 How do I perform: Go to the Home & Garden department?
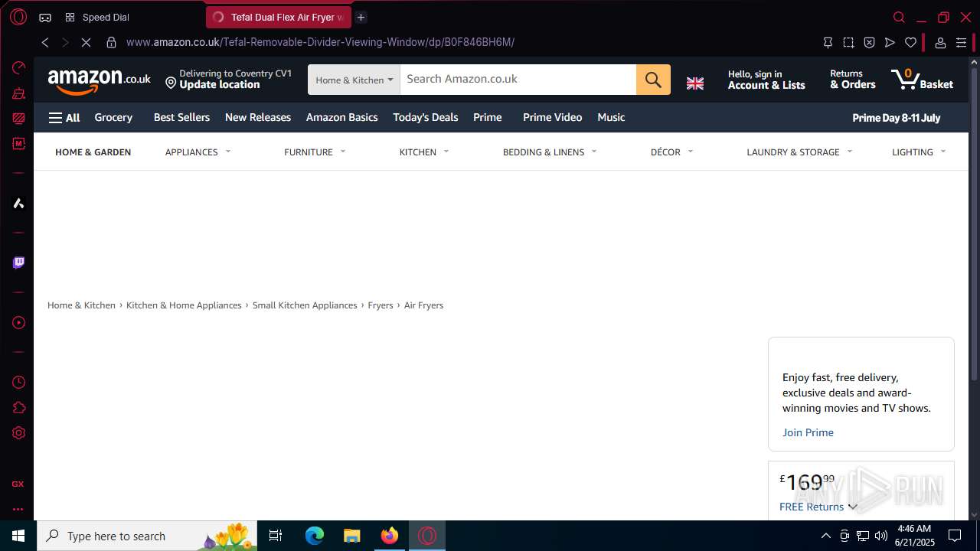tap(93, 152)
